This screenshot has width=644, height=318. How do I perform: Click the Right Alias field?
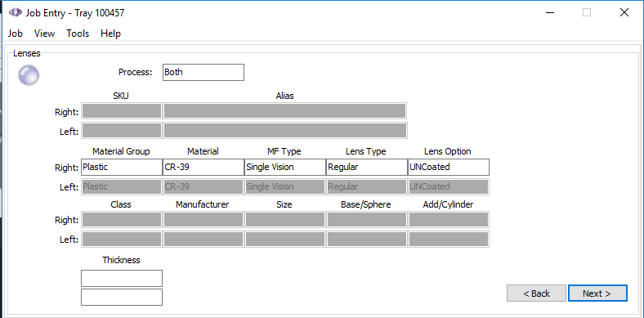(285, 111)
